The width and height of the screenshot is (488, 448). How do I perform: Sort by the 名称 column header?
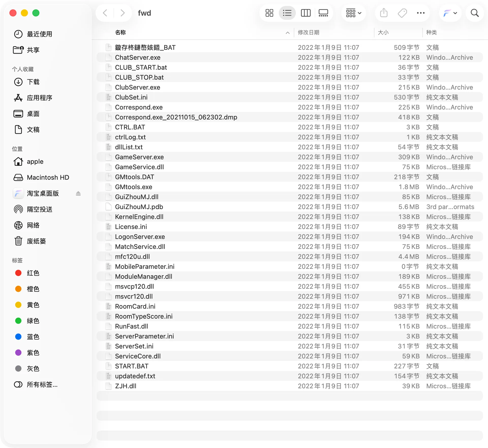120,33
